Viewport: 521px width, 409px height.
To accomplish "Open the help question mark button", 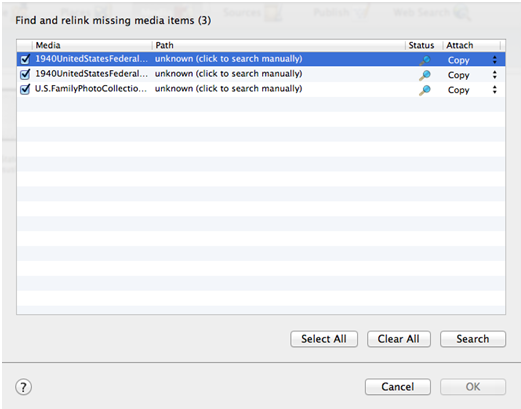I will [x=23, y=387].
